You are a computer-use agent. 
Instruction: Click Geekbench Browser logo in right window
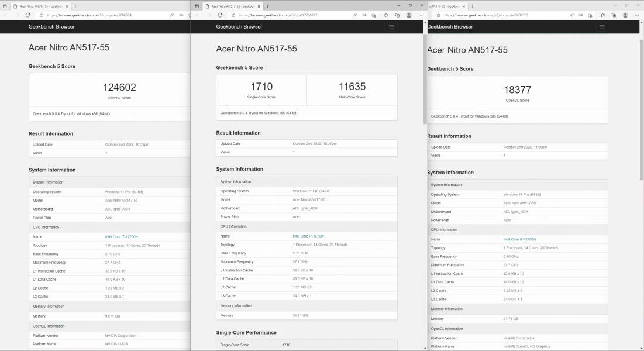[450, 27]
